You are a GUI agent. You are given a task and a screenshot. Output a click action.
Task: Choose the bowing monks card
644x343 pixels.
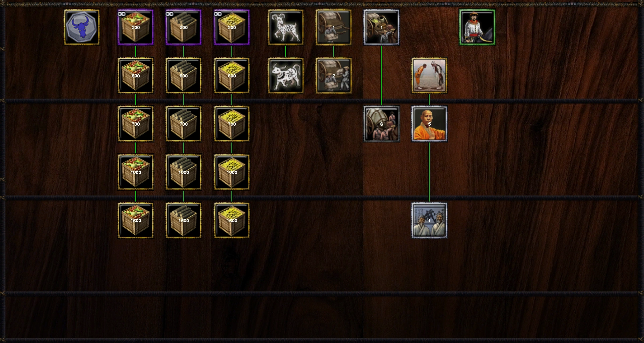coord(429,75)
